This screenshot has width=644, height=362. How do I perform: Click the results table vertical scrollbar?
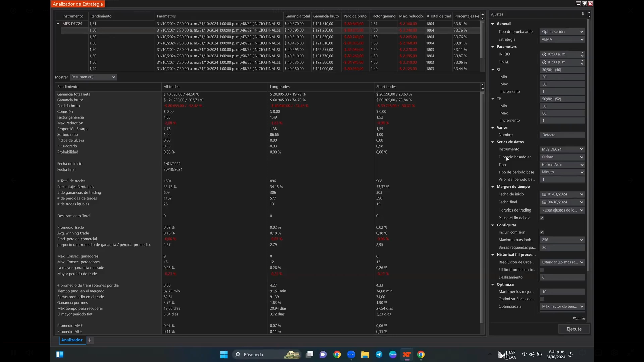(482, 39)
